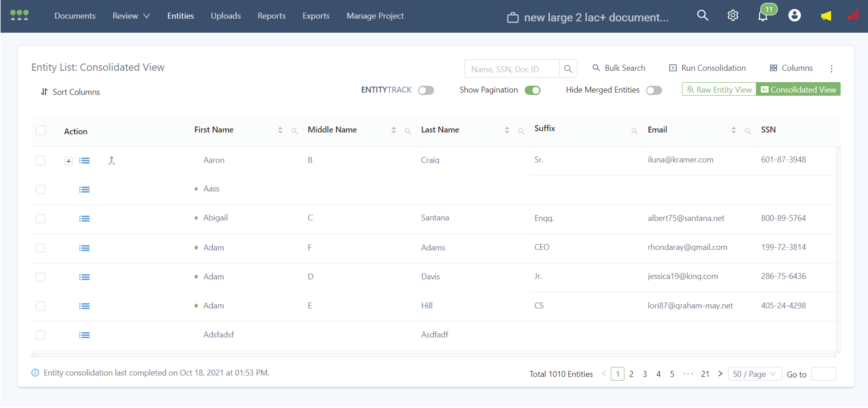868x408 pixels.
Task: Filter the Middle Name column via search icon
Action: pos(408,131)
